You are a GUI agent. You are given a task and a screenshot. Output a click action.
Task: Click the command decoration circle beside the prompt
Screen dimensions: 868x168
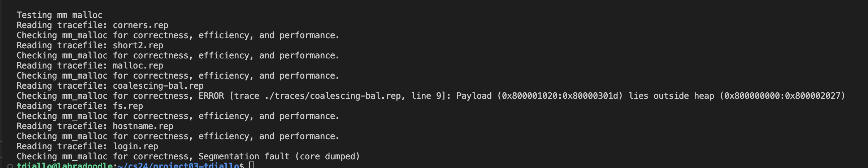pos(10,166)
